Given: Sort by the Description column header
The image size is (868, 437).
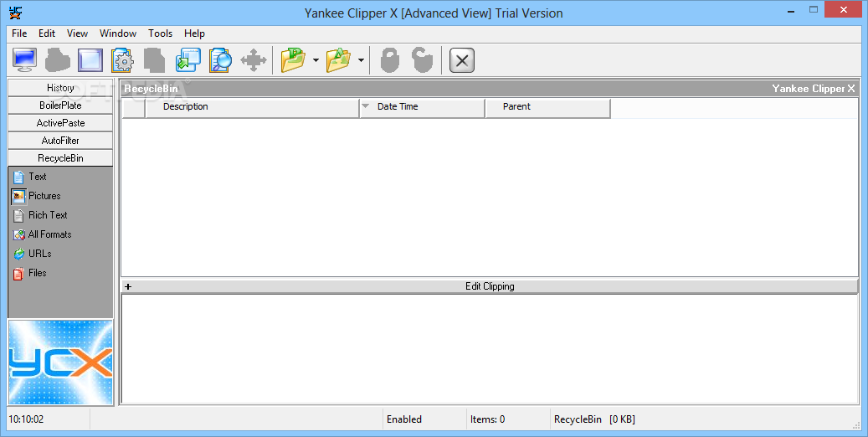Looking at the screenshot, I should click(252, 108).
